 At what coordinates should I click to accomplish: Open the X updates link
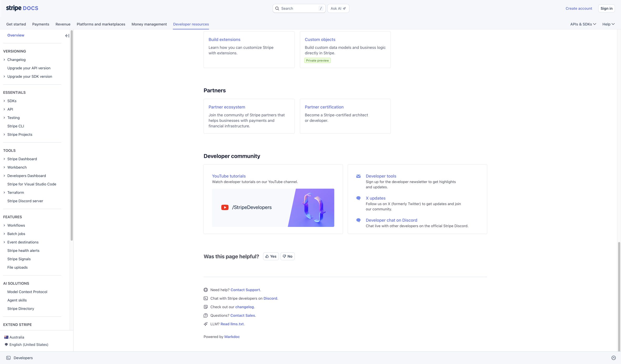pos(376,198)
